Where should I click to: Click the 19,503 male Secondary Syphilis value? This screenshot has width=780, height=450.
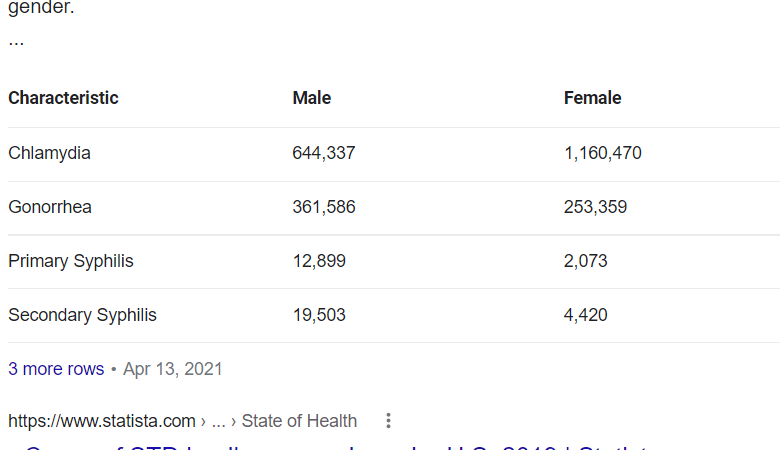[319, 315]
